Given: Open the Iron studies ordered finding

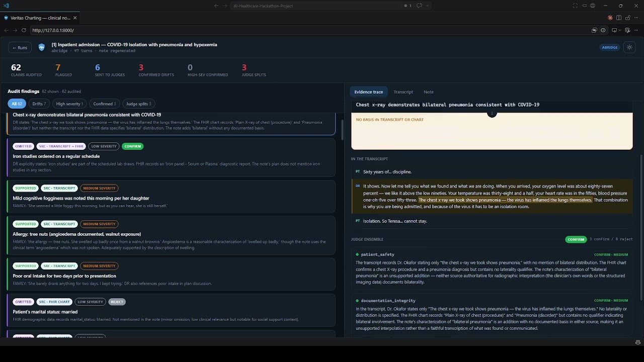Looking at the screenshot, I should 171,158.
